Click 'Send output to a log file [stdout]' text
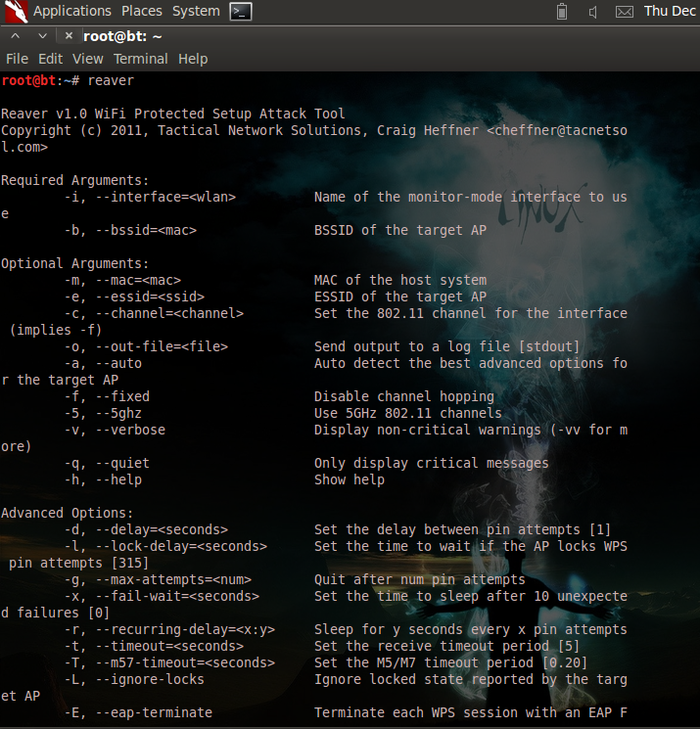This screenshot has width=700, height=729. click(447, 346)
